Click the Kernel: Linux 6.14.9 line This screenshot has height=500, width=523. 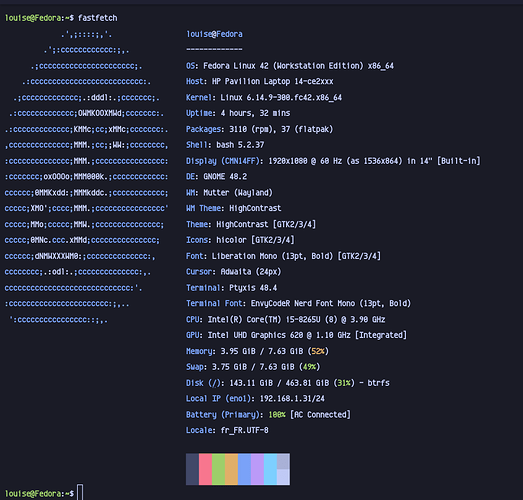pos(264,97)
